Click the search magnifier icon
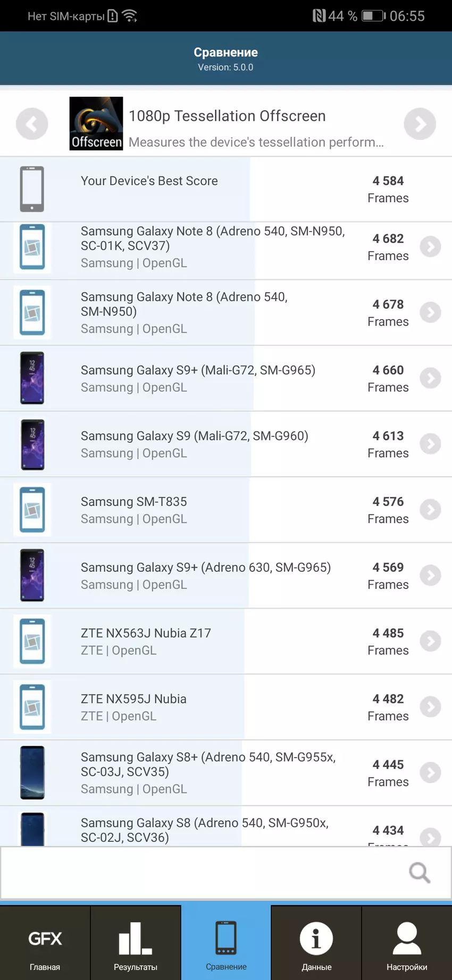 419,873
